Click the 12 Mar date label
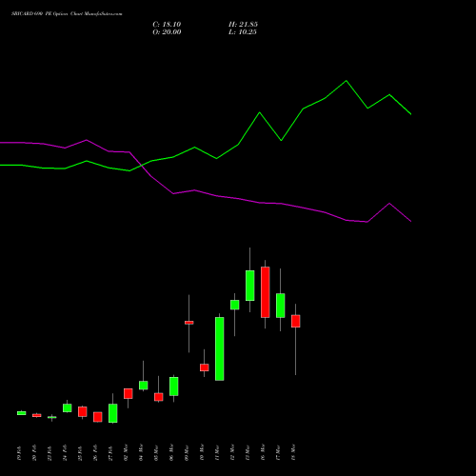 [232, 452]
